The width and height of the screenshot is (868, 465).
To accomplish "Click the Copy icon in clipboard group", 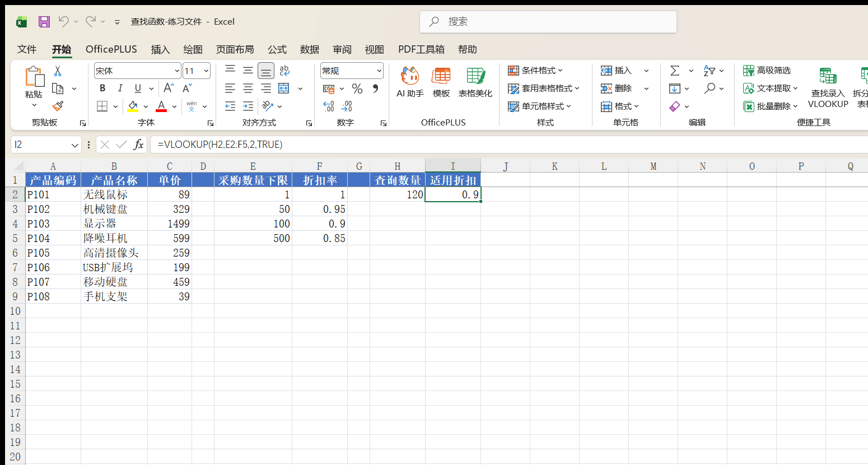I will pyautogui.click(x=57, y=89).
